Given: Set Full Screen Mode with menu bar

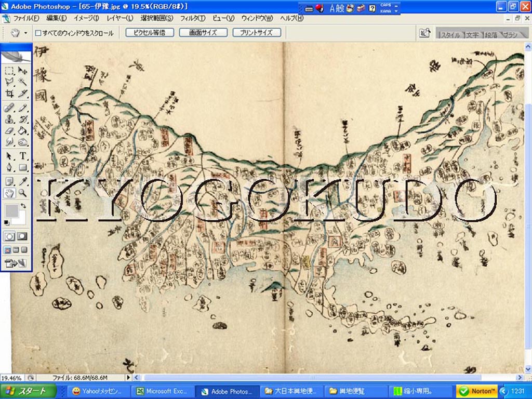Looking at the screenshot, I should point(16,250).
